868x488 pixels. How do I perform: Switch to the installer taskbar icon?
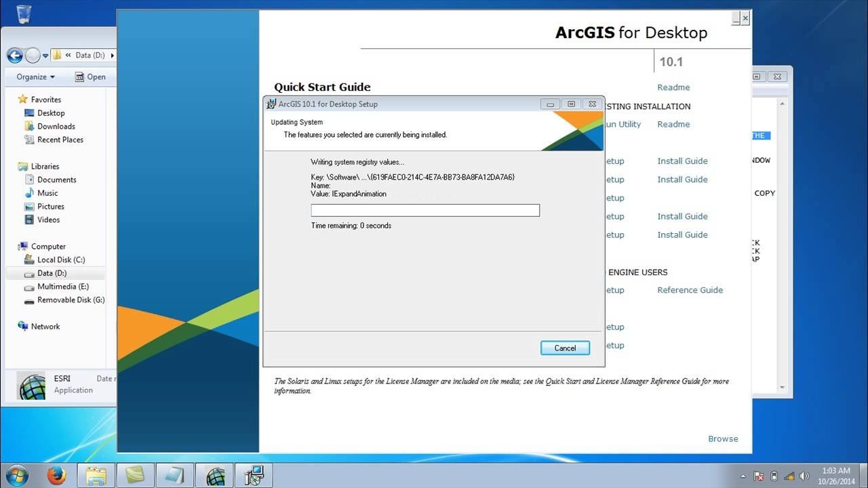pyautogui.click(x=254, y=475)
